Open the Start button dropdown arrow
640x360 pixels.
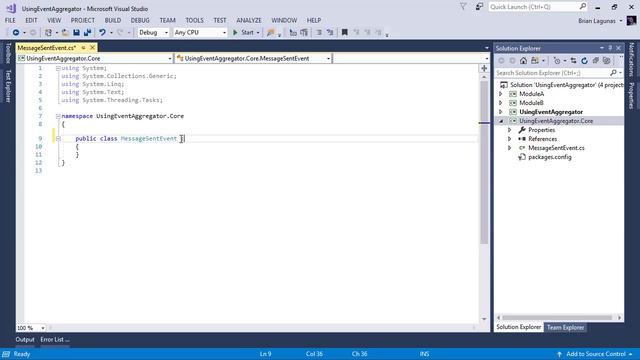(258, 33)
